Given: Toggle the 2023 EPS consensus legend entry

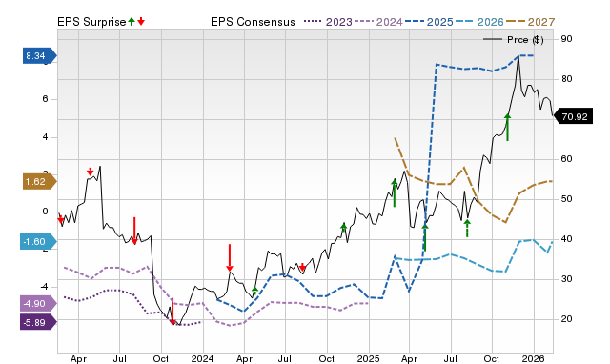Looking at the screenshot, I should point(328,22).
